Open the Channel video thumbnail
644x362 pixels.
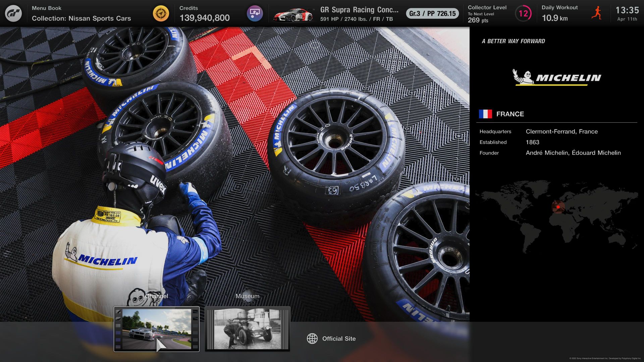[x=157, y=329]
